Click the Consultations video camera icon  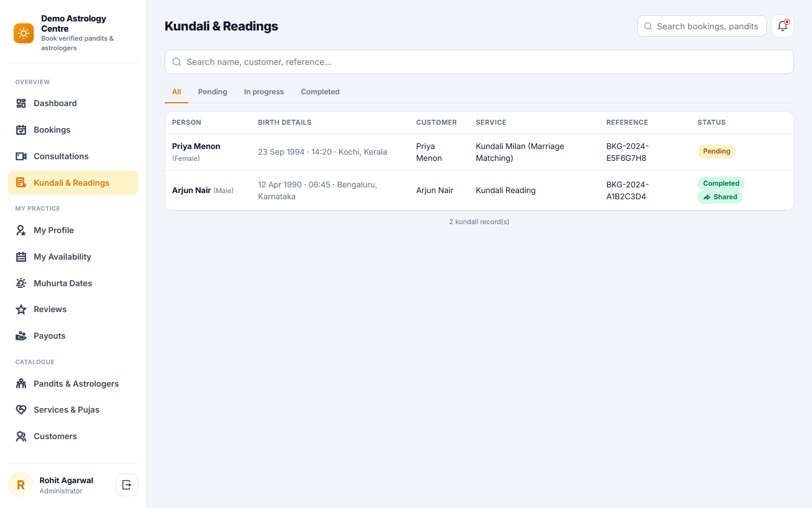[x=21, y=156]
